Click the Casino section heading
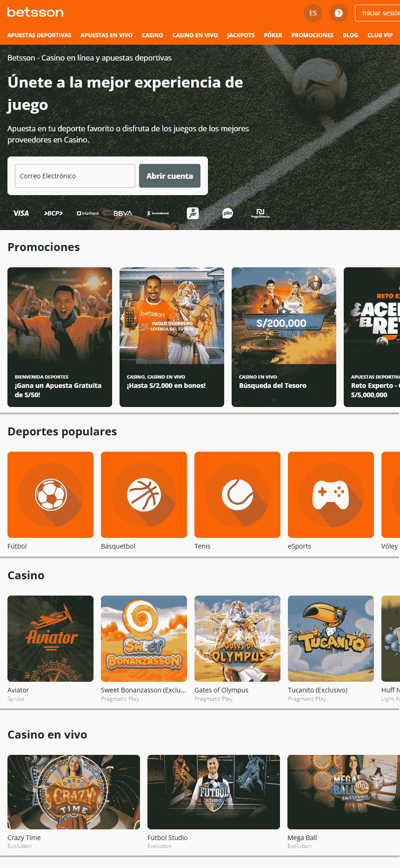The width and height of the screenshot is (400, 868). click(26, 576)
